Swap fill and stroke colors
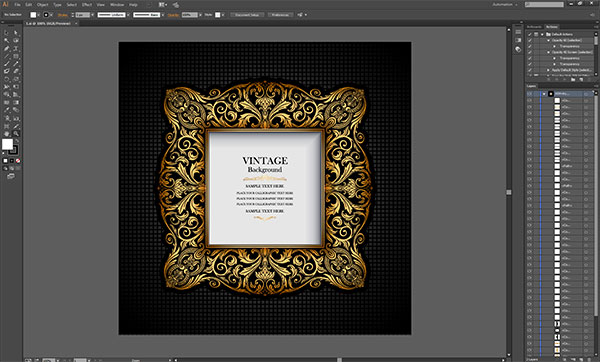This screenshot has width=600, height=362. click(17, 141)
